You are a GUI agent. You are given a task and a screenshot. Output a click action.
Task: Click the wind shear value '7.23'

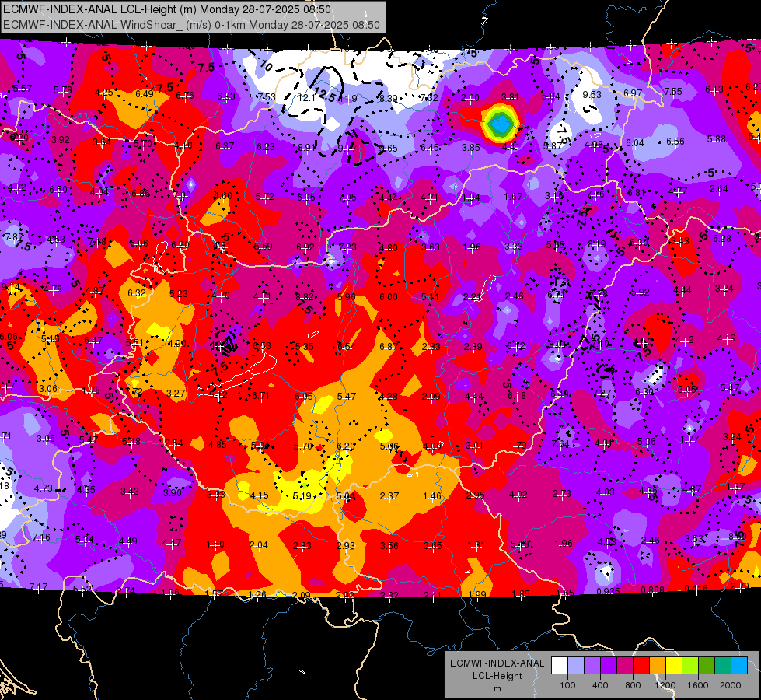pyautogui.click(x=347, y=247)
